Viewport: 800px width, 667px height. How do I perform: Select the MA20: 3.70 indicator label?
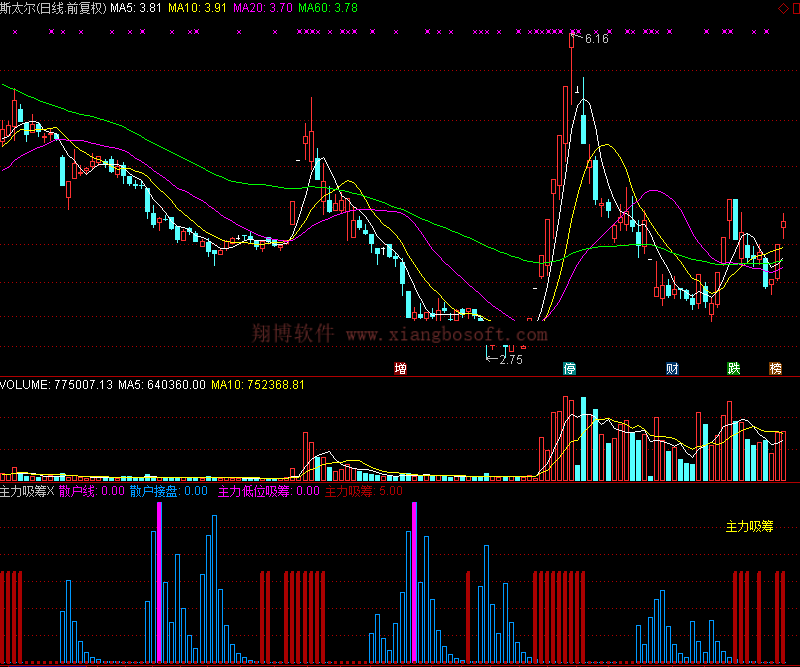[263, 8]
